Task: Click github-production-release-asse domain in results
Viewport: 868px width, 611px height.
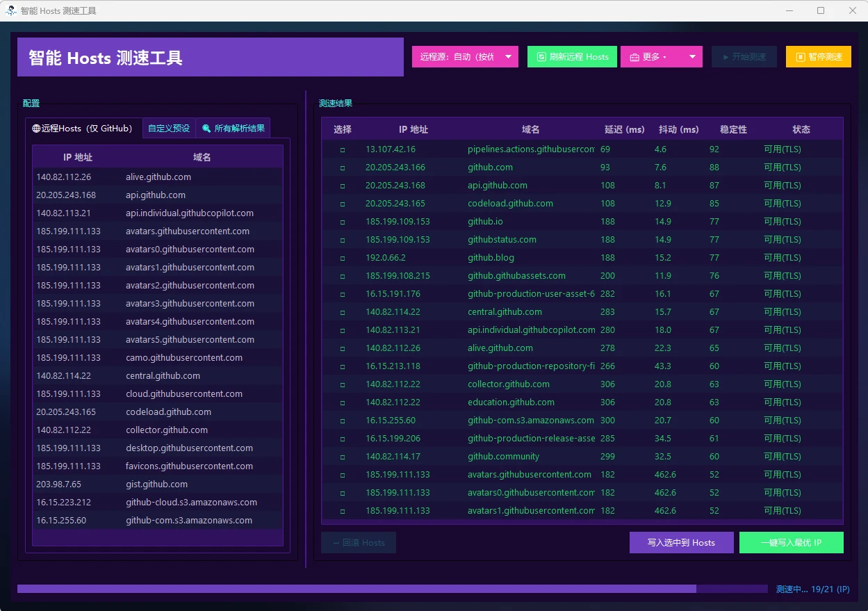Action: [x=531, y=439]
